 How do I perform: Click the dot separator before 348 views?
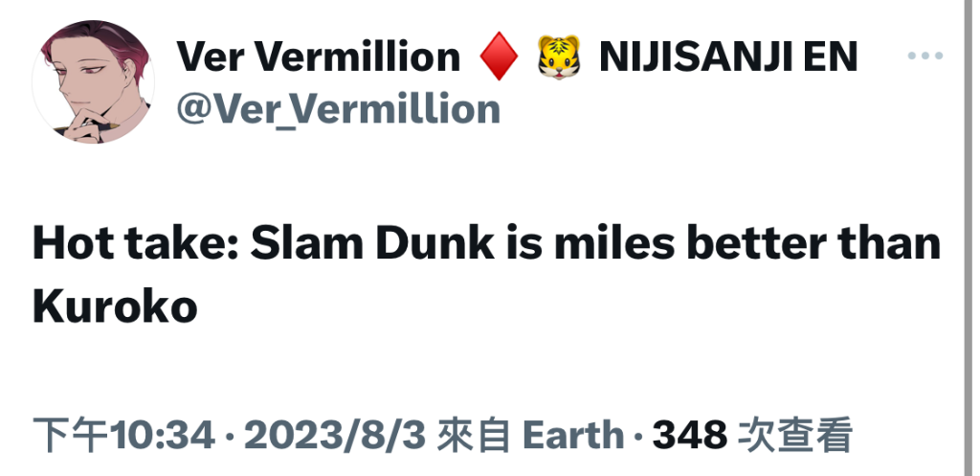pyautogui.click(x=638, y=436)
